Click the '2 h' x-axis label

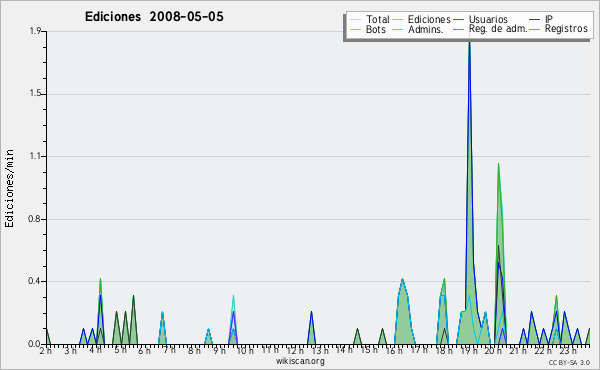(46, 351)
